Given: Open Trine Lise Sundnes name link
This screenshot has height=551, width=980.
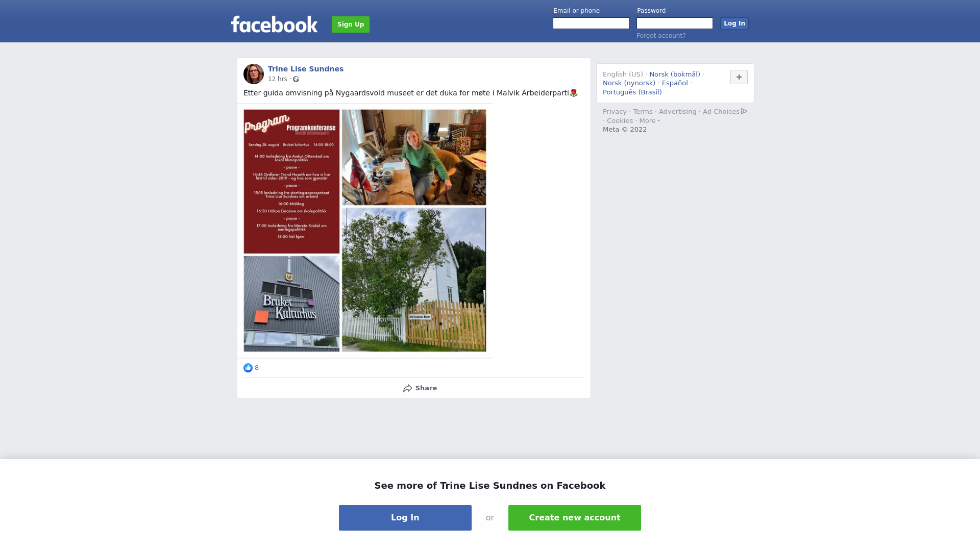Looking at the screenshot, I should (306, 69).
